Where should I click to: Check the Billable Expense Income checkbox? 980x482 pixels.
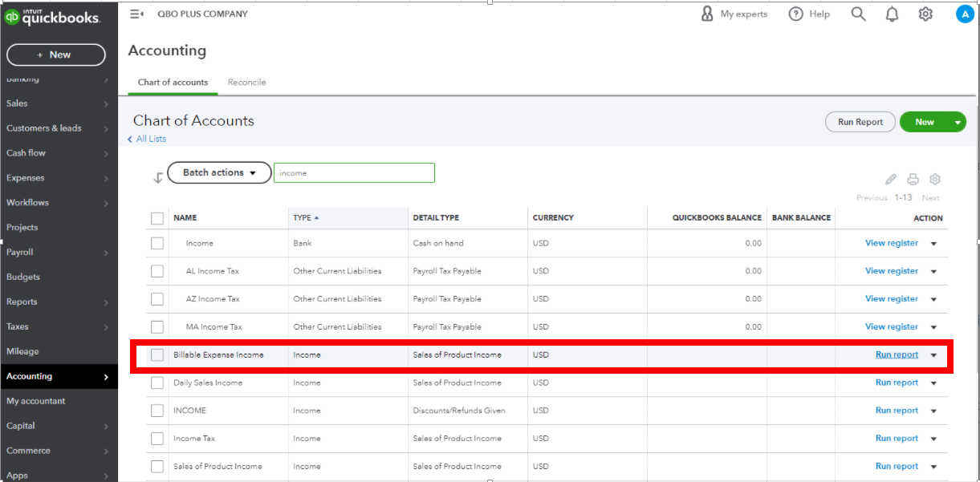(157, 355)
